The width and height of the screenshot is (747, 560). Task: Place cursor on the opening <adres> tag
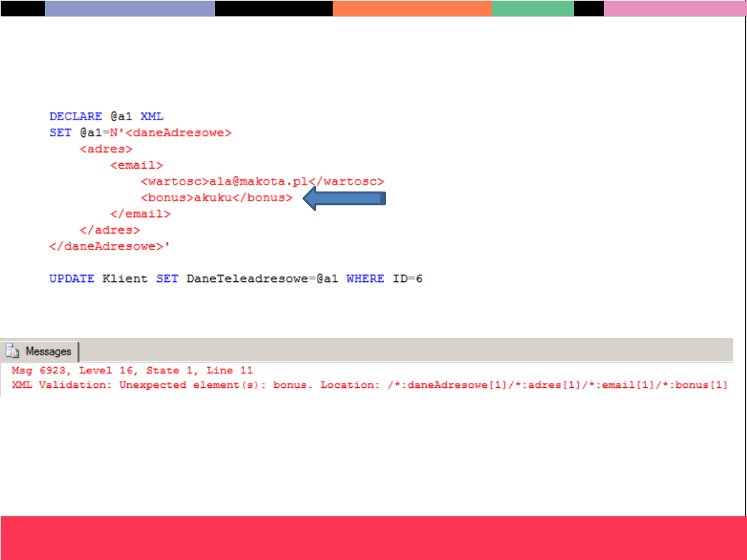(106, 149)
